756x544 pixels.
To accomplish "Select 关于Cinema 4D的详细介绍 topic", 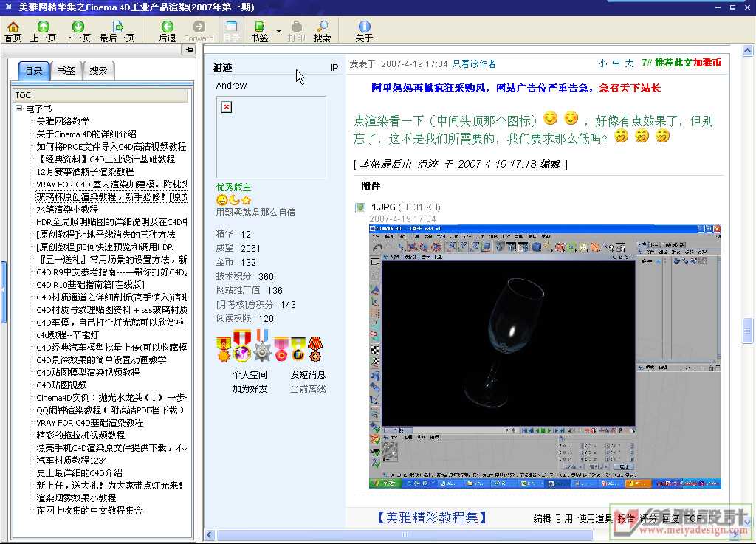I will coord(86,134).
